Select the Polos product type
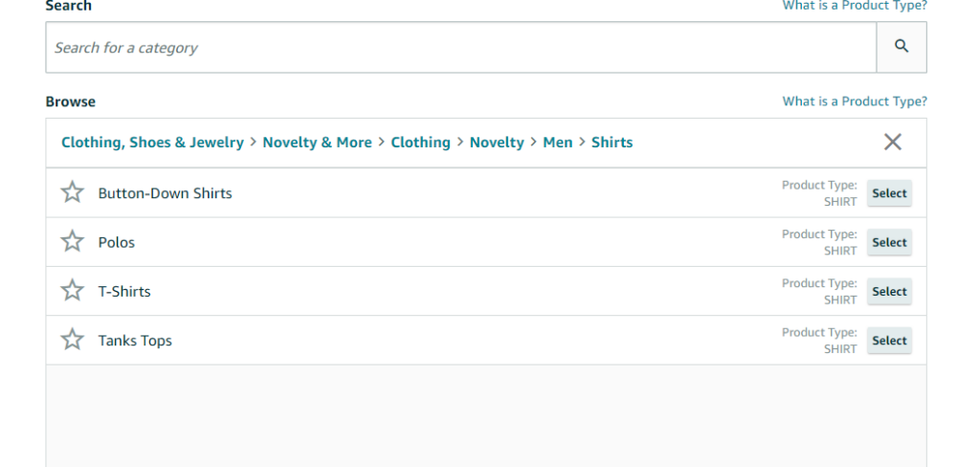This screenshot has width=980, height=467. point(889,242)
